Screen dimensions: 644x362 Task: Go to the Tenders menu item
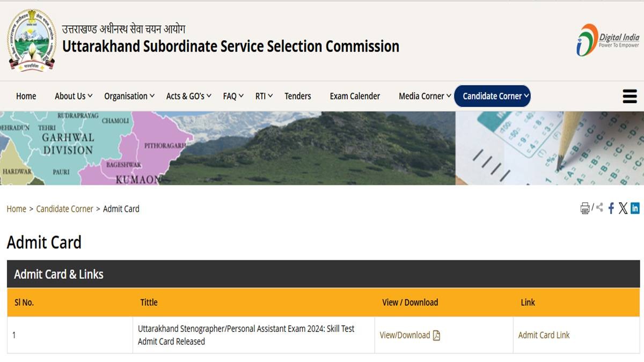pyautogui.click(x=298, y=96)
